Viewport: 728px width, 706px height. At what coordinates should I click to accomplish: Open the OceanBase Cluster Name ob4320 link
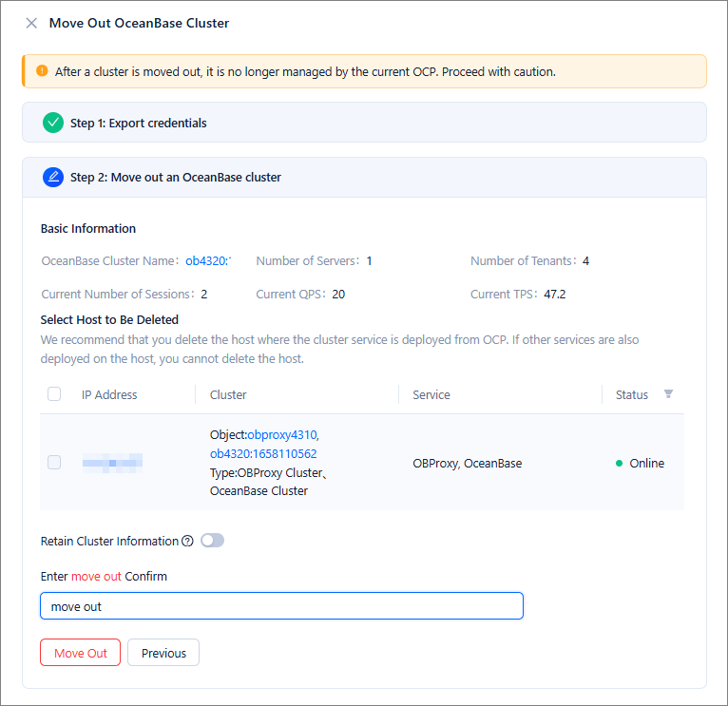(x=208, y=261)
